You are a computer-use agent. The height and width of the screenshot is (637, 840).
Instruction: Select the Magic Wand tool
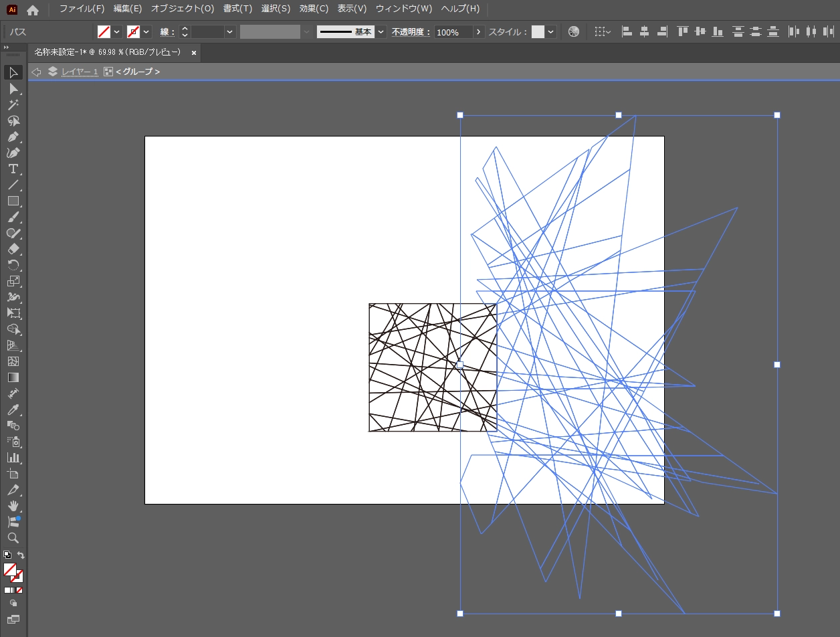(13, 104)
